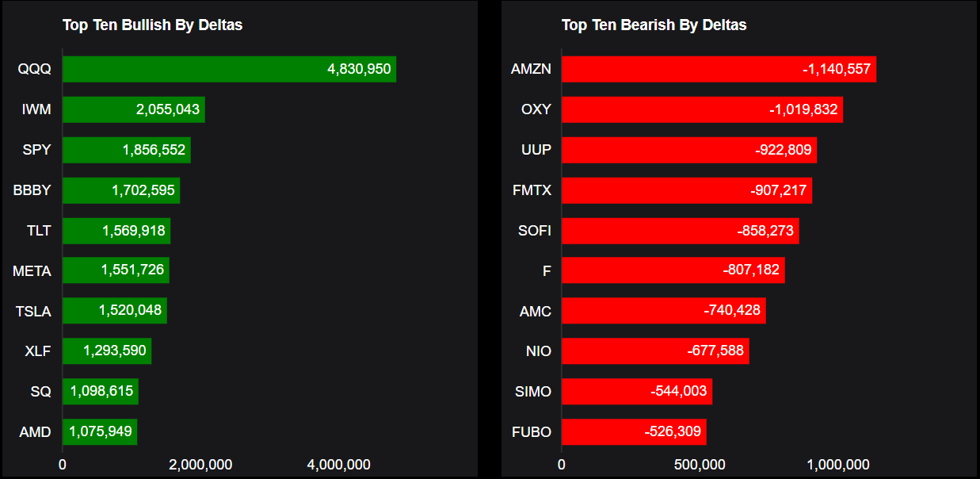Click the XLF ticker label
The height and width of the screenshot is (479, 980).
pos(38,352)
